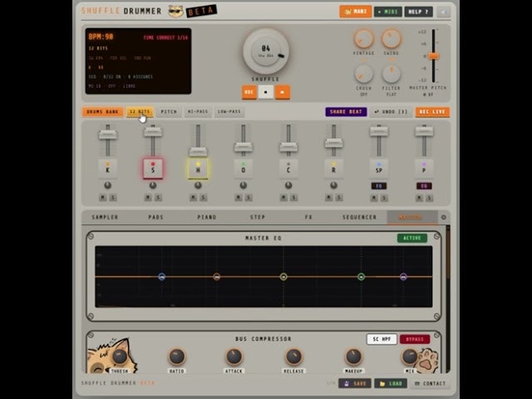Switch to the Pads tab
Screen dimensions: 532x399
coord(155,217)
